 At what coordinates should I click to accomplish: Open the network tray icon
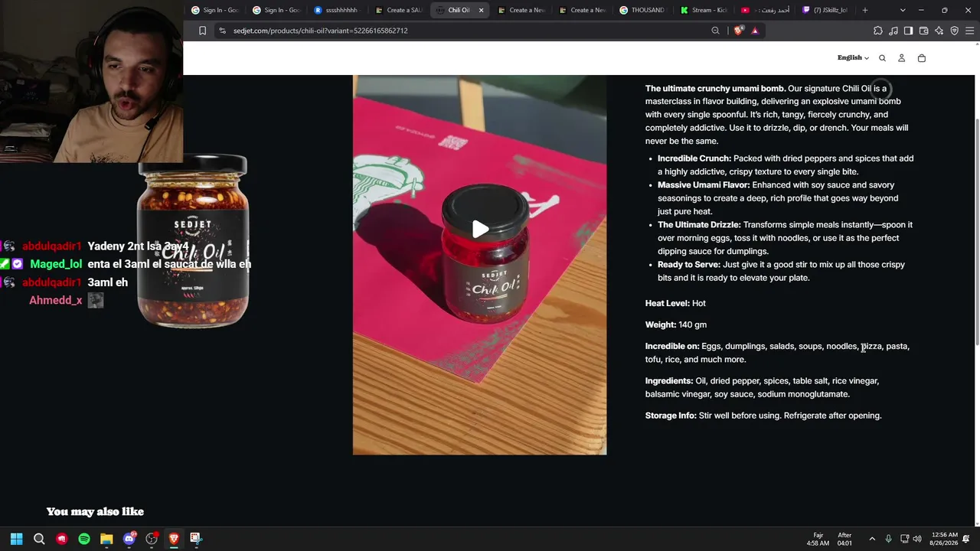[x=904, y=539]
